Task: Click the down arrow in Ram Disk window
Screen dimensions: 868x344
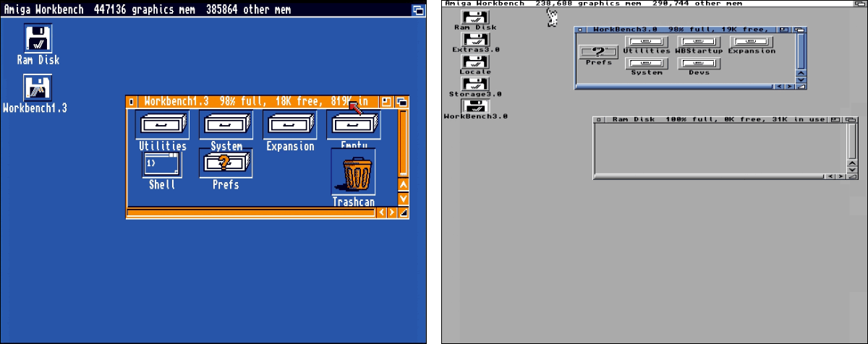Action: click(x=853, y=169)
